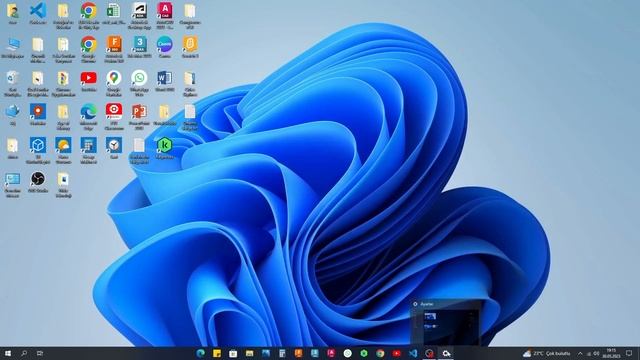640x360 pixels.
Task: Open the Windows Start menu
Action: (x=7, y=353)
